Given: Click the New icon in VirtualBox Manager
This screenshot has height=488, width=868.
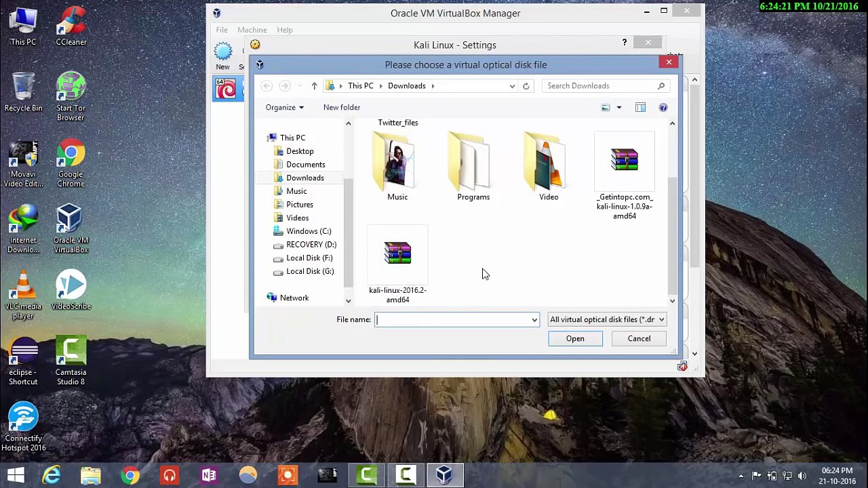Looking at the screenshot, I should coord(222,56).
